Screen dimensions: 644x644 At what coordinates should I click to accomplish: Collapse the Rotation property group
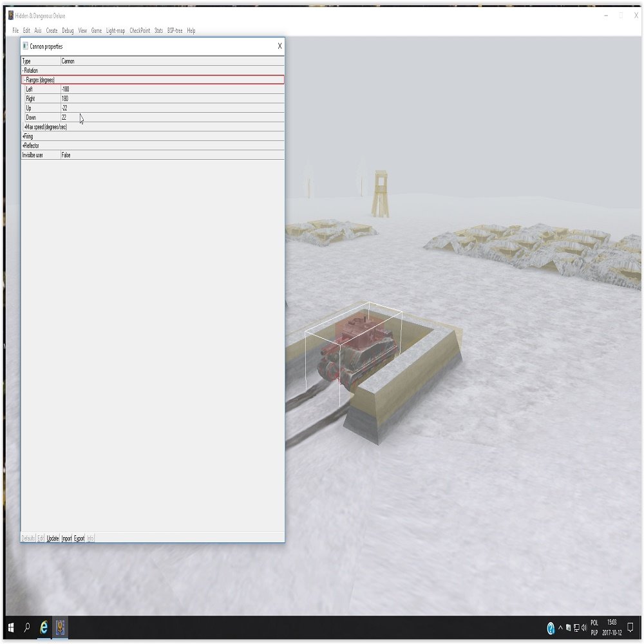click(x=23, y=71)
